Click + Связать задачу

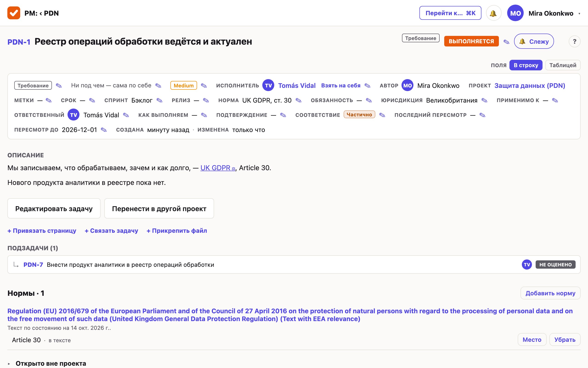(111, 230)
